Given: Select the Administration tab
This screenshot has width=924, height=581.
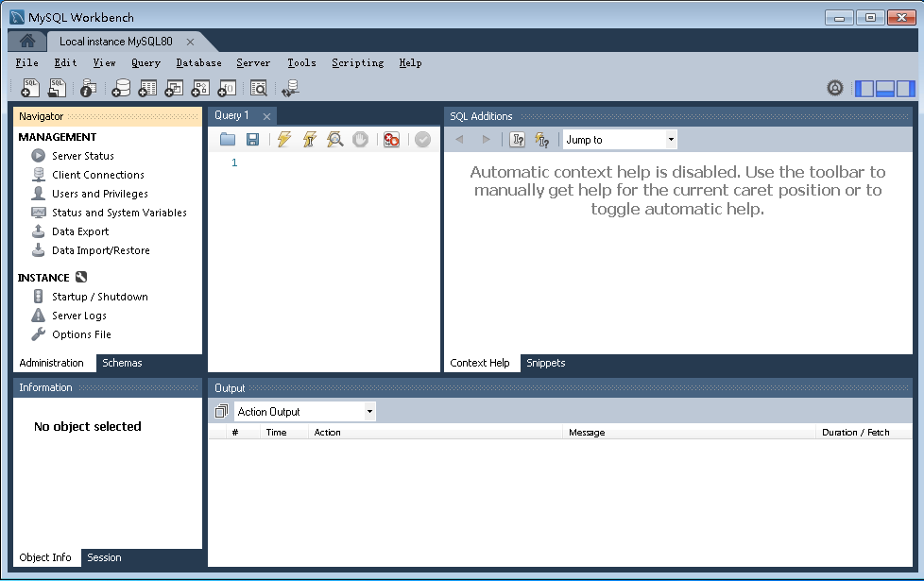Looking at the screenshot, I should (51, 363).
